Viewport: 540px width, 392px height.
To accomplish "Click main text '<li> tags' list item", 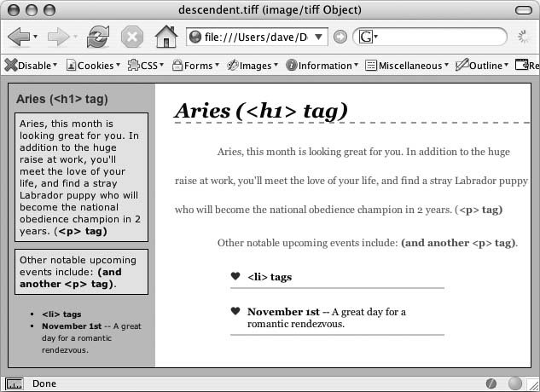I will [x=270, y=277].
